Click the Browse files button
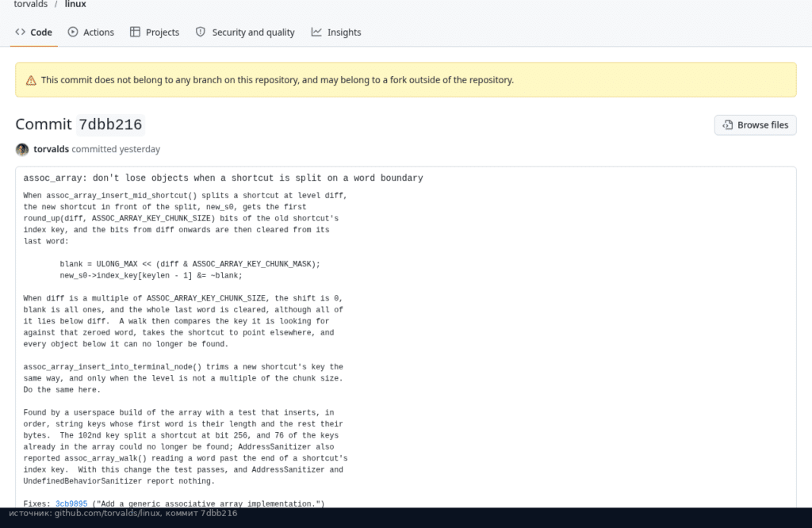The height and width of the screenshot is (528, 812). 755,124
